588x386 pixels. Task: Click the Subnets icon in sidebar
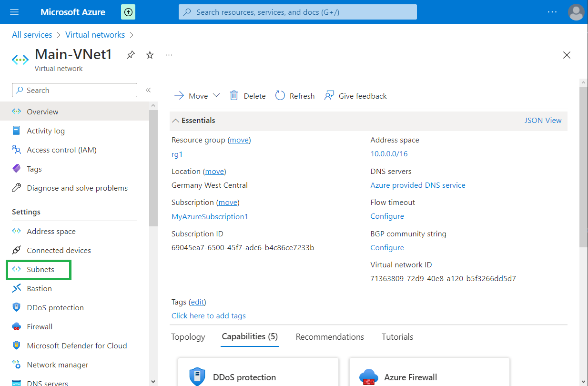tap(17, 269)
